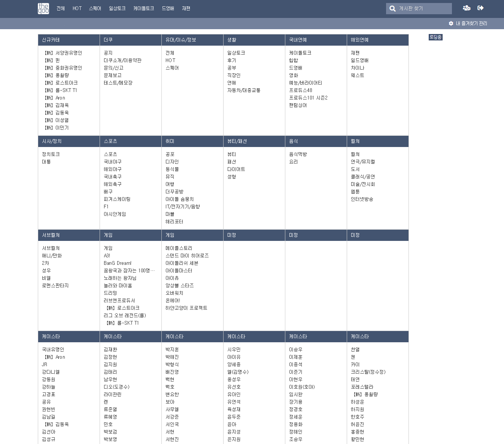
Task: Go to 재팬 in the top navigation
Action: tap(186, 8)
